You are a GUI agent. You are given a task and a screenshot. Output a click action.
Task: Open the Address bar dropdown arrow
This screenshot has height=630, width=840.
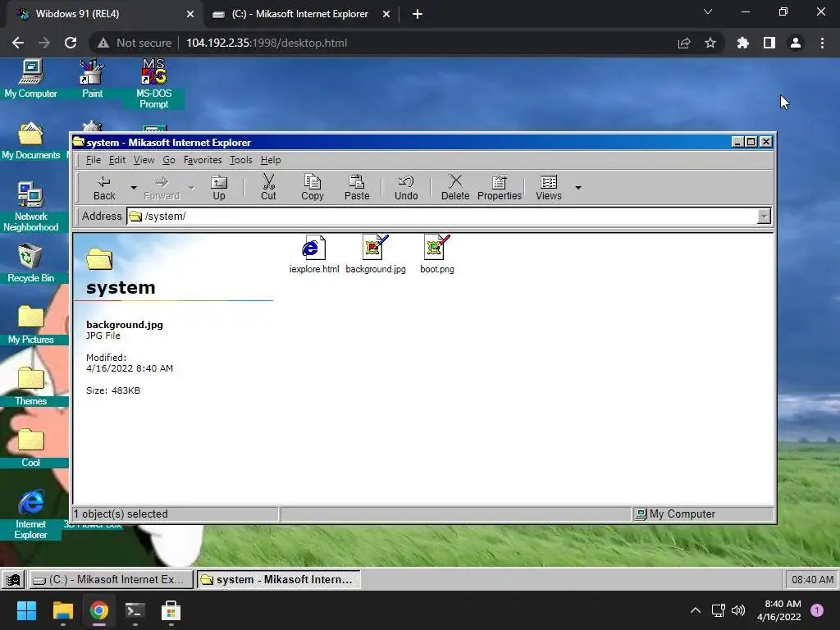pos(764,217)
